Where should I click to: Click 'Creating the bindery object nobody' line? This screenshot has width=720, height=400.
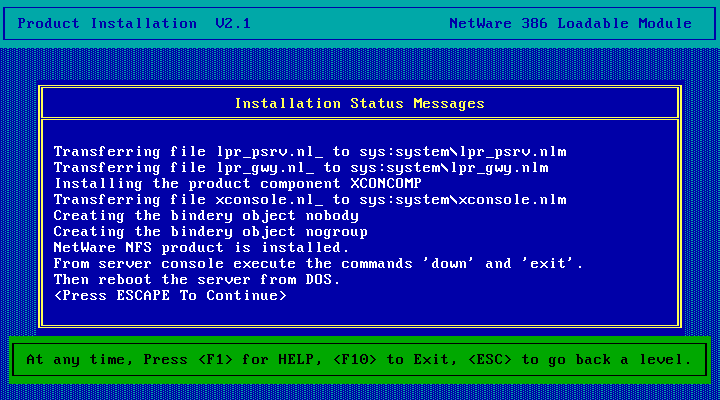206,215
